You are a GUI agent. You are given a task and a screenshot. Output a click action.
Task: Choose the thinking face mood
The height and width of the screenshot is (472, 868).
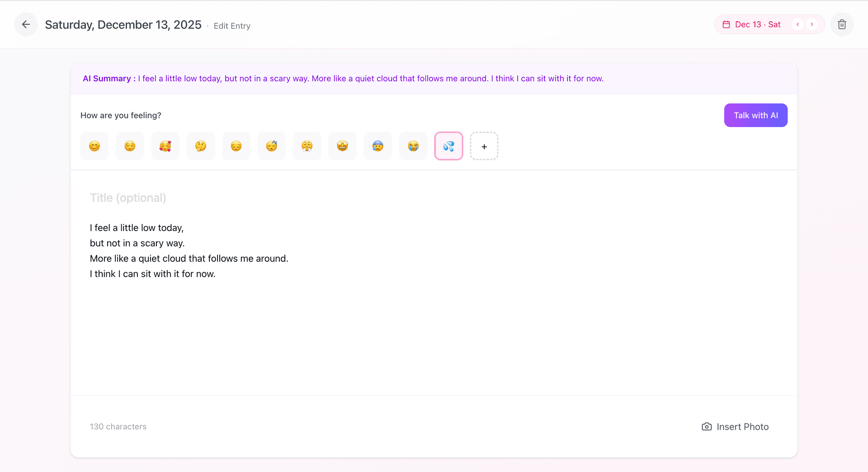click(201, 146)
